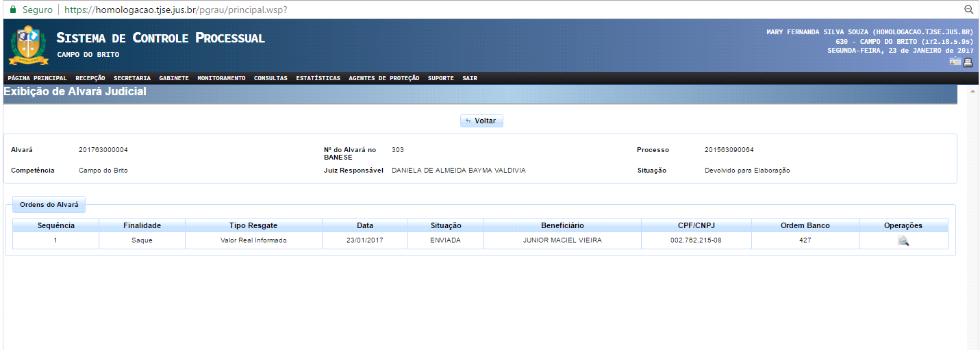Click Sair to log out
The width and height of the screenshot is (980, 350).
(x=470, y=78)
